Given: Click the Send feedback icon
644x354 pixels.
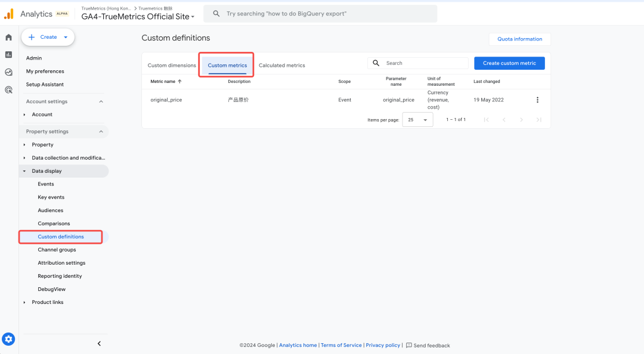Looking at the screenshot, I should 408,346.
